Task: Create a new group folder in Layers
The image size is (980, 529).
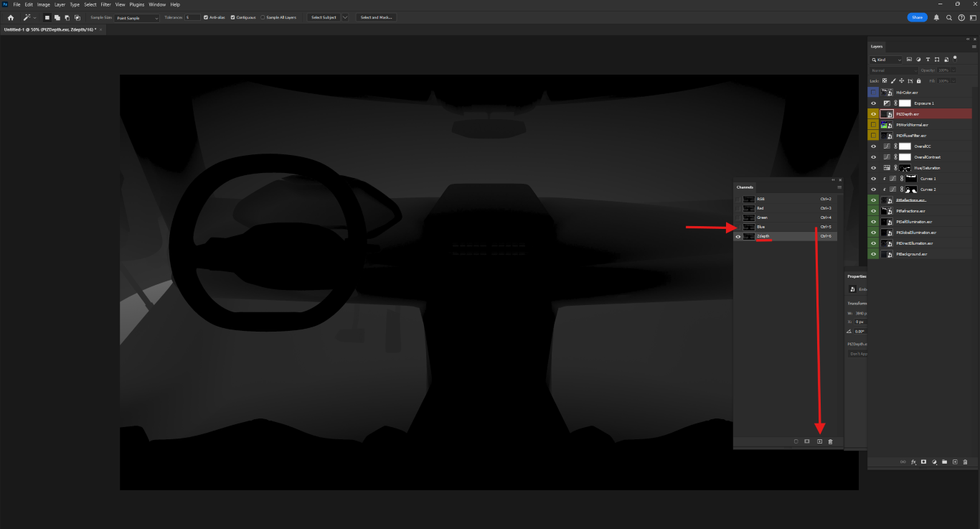Action: [944, 462]
